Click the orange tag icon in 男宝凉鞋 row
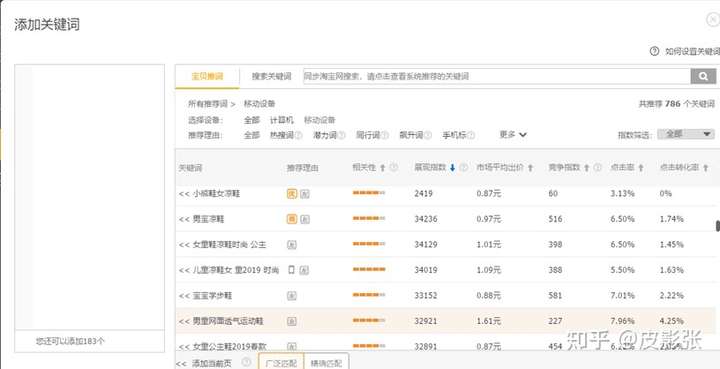 pos(292,219)
